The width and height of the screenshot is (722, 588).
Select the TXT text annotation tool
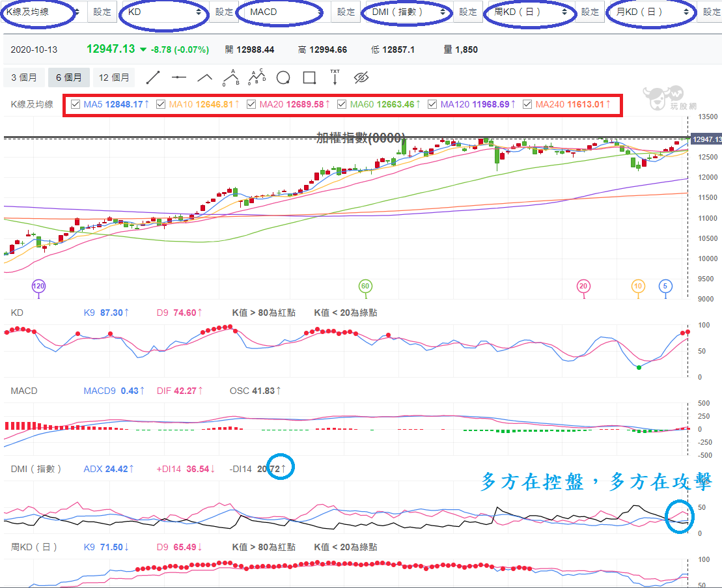pyautogui.click(x=335, y=77)
